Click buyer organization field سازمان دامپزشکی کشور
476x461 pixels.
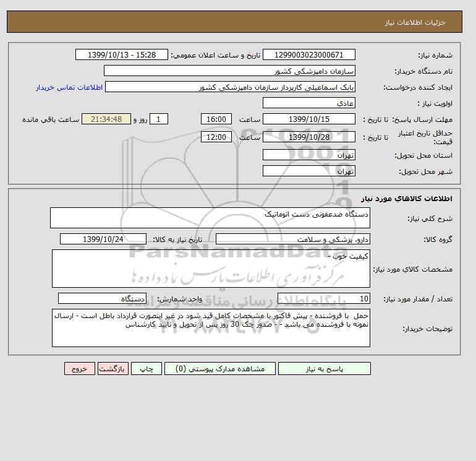coord(229,71)
